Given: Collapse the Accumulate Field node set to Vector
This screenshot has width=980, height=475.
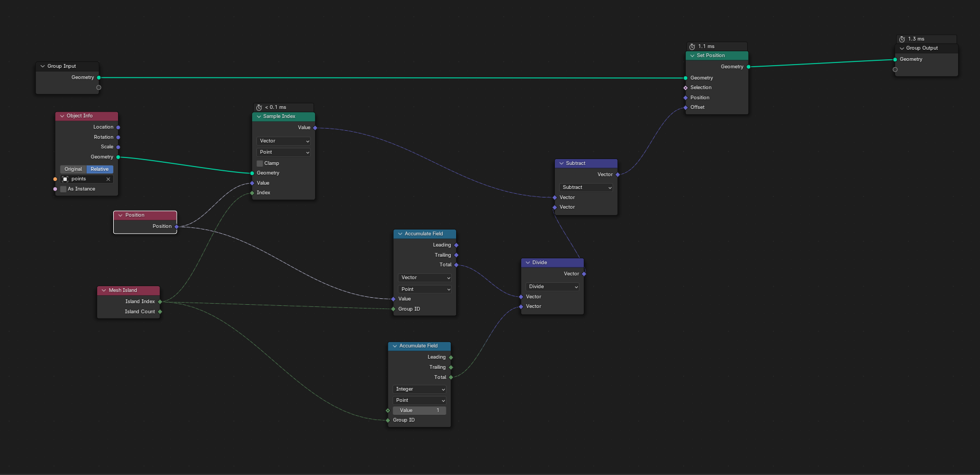Looking at the screenshot, I should [x=401, y=234].
